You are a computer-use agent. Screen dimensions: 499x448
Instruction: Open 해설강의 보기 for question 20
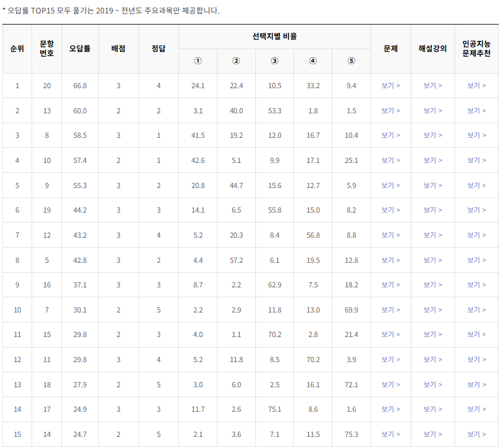(433, 85)
